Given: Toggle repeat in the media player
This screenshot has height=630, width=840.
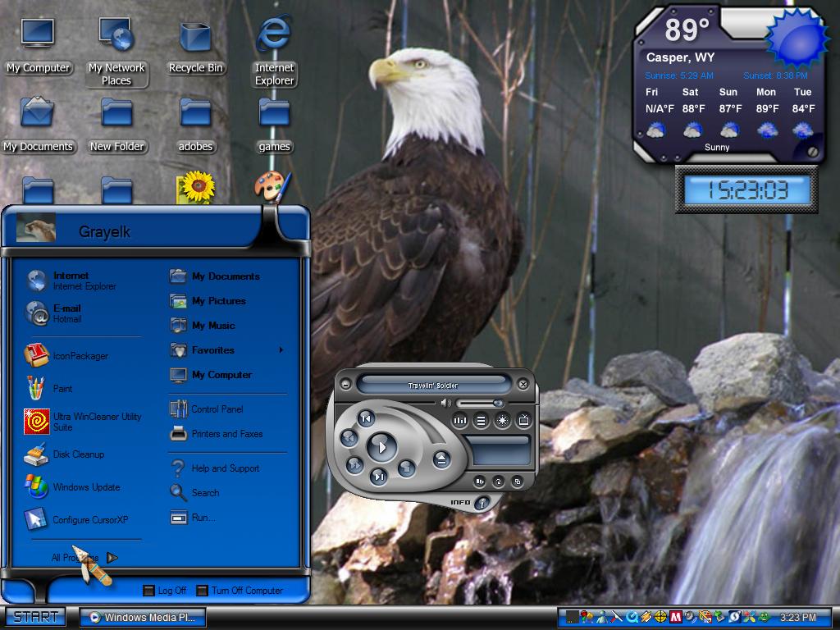Looking at the screenshot, I should click(498, 481).
